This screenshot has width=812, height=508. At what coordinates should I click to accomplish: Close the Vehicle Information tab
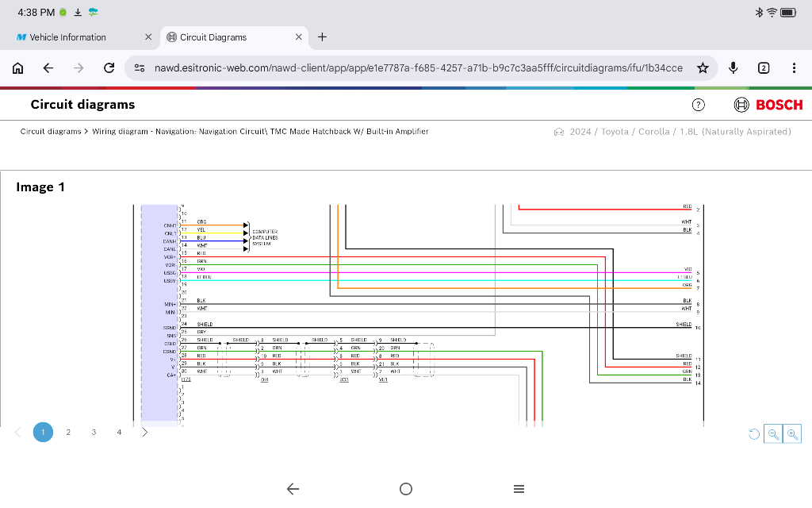148,37
